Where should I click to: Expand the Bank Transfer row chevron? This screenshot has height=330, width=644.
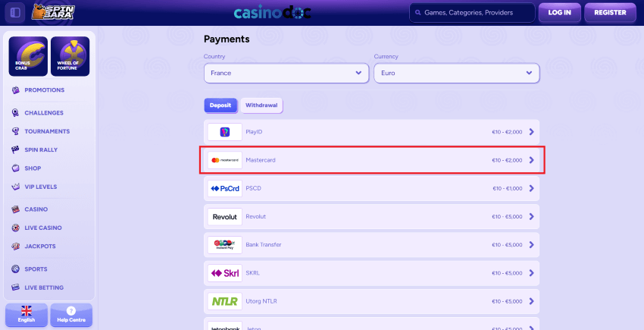pos(531,245)
